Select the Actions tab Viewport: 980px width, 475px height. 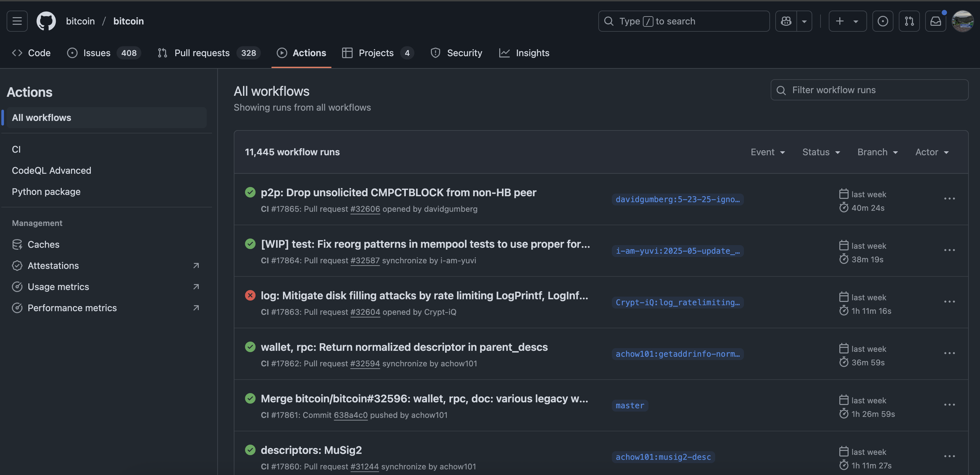[x=301, y=53]
